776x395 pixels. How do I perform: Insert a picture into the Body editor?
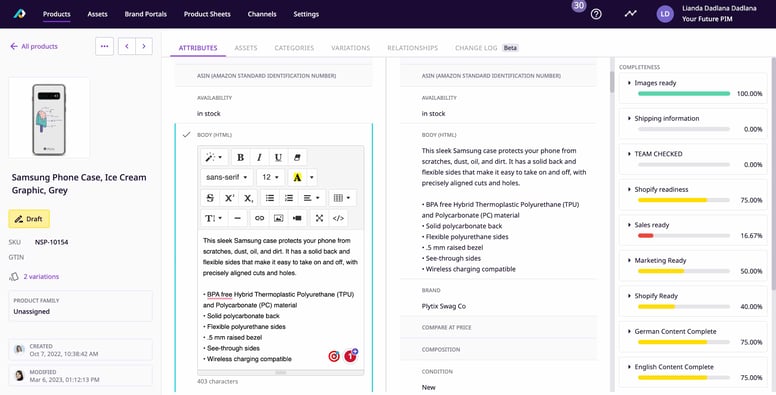[x=278, y=218]
